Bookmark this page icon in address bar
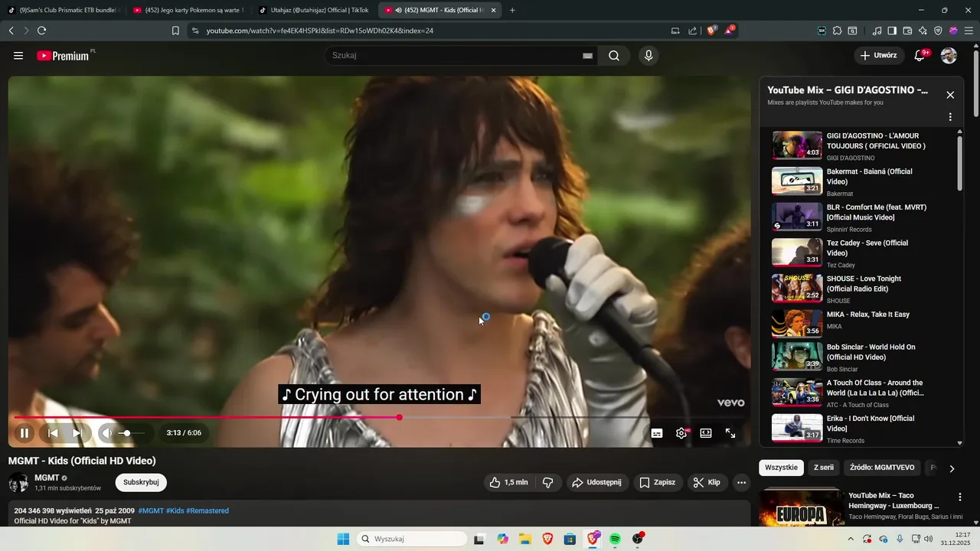Viewport: 980px width, 551px height. tap(175, 31)
